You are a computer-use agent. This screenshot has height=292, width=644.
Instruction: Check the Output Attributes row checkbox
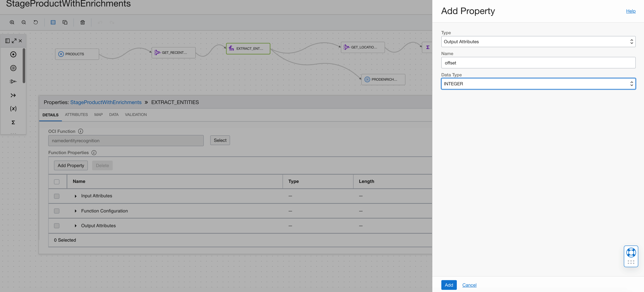pos(57,226)
